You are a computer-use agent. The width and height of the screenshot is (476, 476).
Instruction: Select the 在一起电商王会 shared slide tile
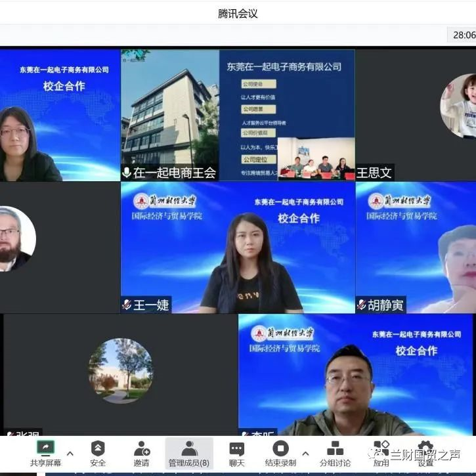point(238,115)
